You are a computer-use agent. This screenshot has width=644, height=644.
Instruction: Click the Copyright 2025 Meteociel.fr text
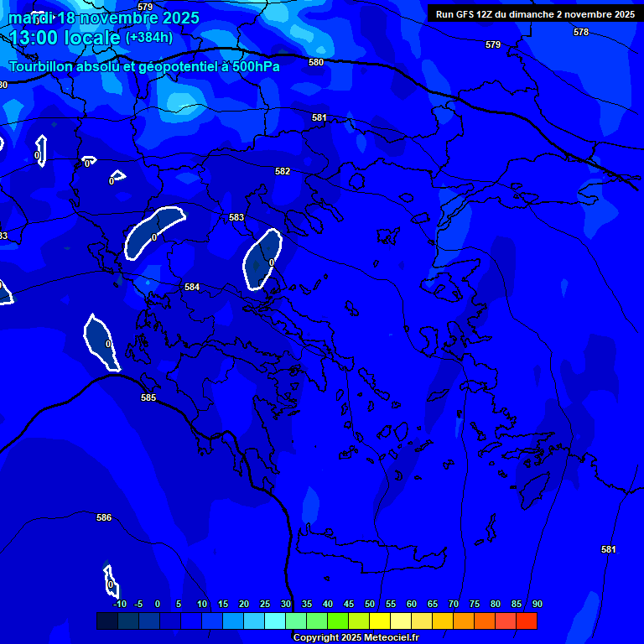(356, 638)
